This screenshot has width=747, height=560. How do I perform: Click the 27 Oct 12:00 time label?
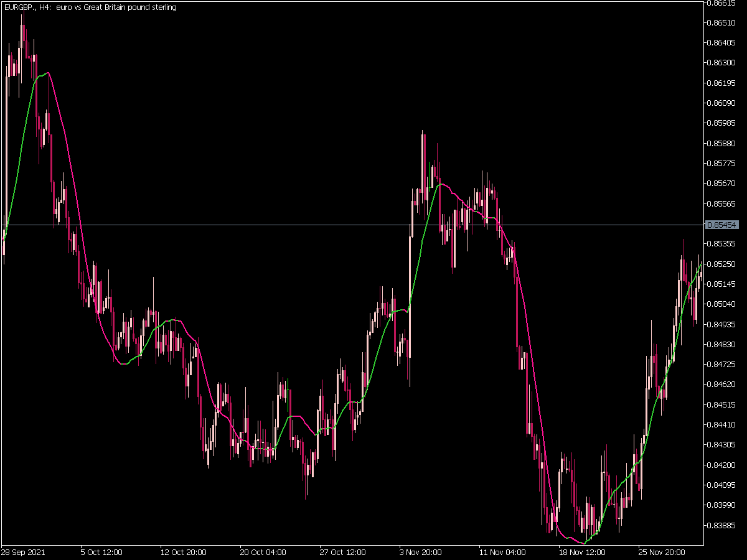click(x=342, y=552)
